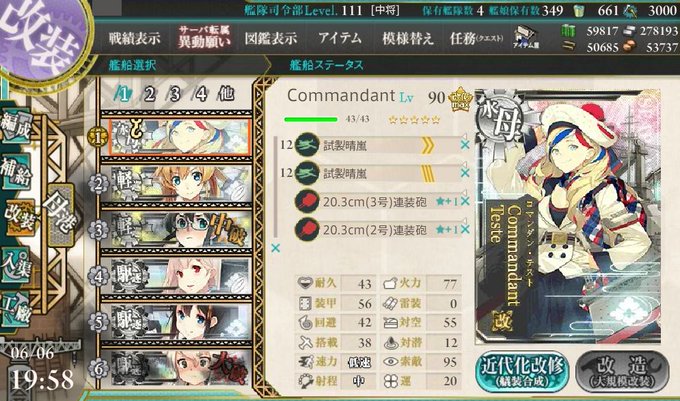Click the 20.3cm(3号)連装砲 red gun icon
Viewport: 680px width, 401px height.
tap(307, 202)
